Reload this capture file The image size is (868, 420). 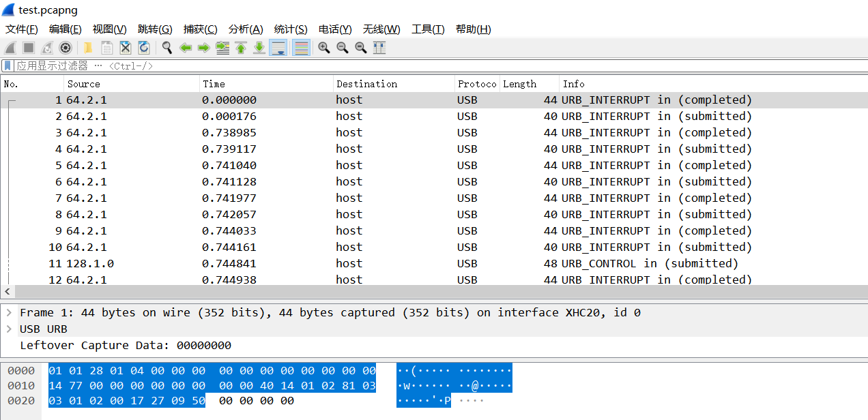[x=144, y=48]
